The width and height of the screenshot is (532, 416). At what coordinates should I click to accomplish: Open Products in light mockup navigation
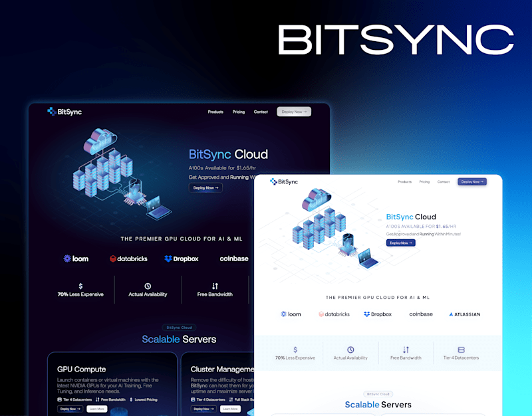coord(404,181)
